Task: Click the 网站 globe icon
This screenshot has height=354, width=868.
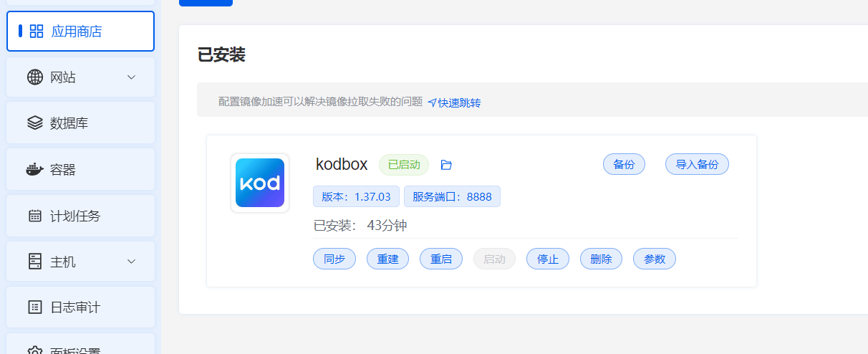Action: pos(35,77)
